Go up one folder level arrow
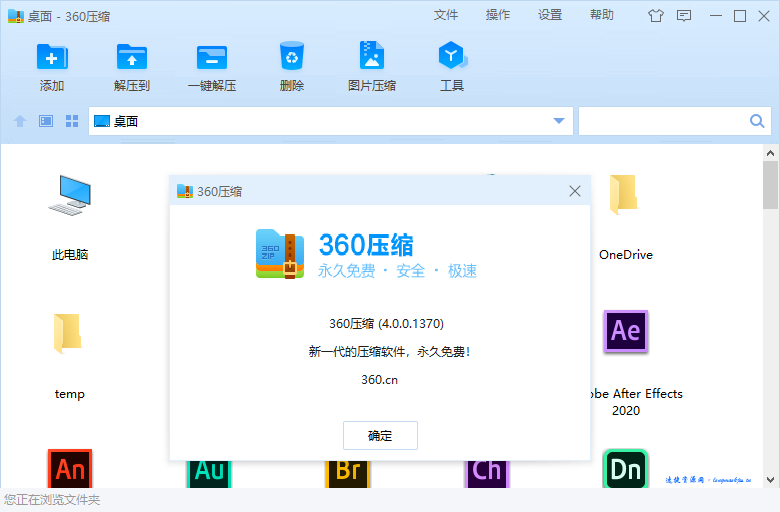Image resolution: width=780 pixels, height=512 pixels. pos(20,121)
